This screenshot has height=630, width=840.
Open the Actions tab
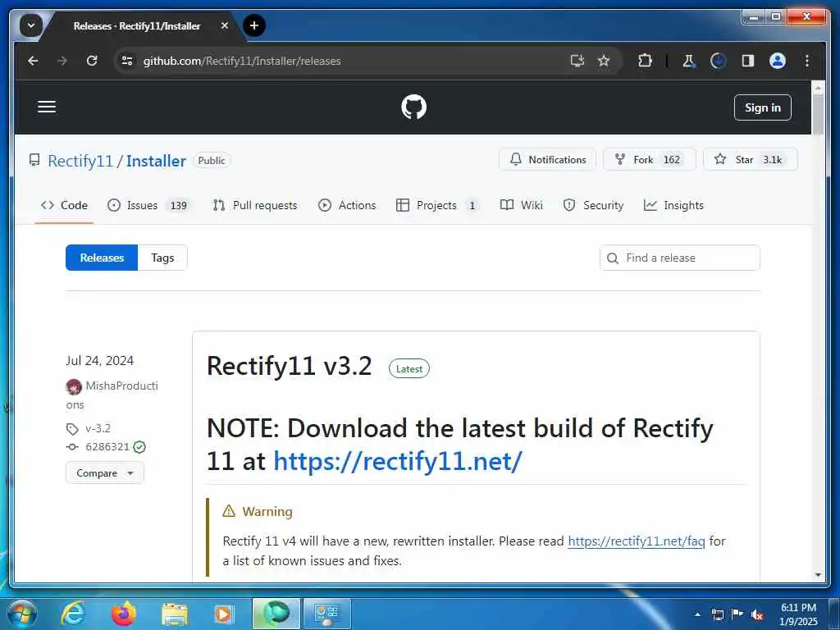pos(347,205)
